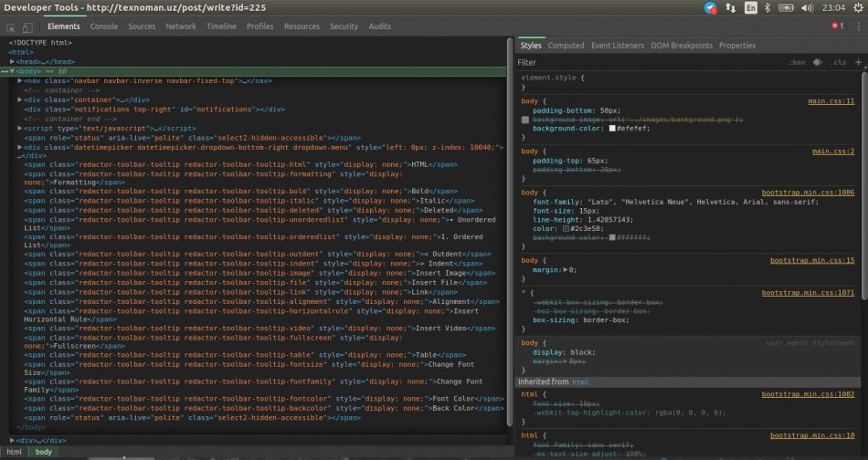Toggle the .cls element classes button
Screen dimensions: 868x460
click(838, 62)
